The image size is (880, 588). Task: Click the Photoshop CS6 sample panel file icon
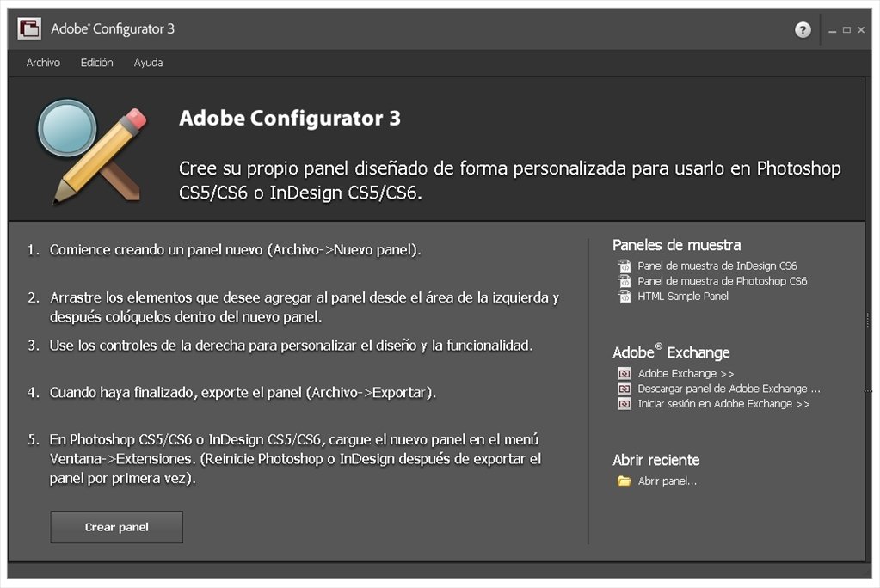click(624, 281)
